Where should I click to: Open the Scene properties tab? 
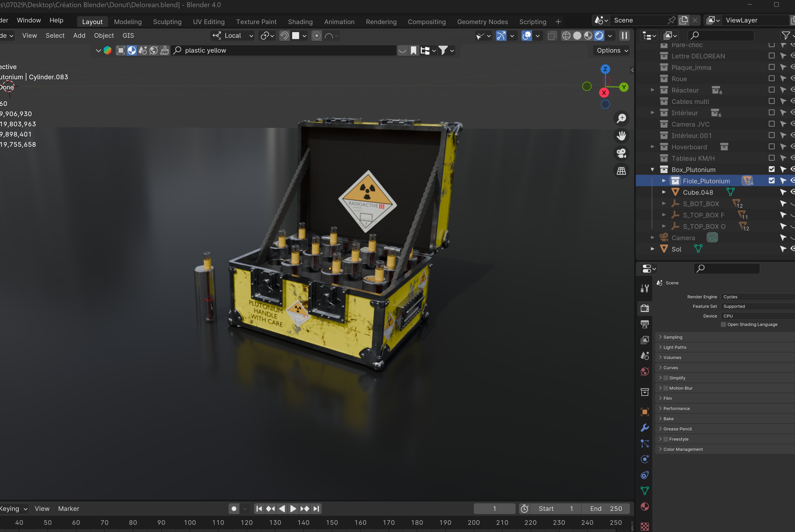[644, 356]
